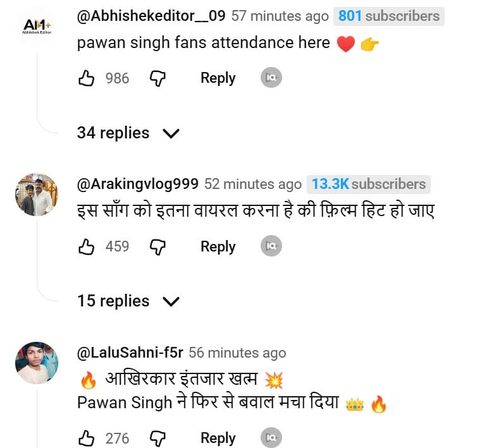Click the IQ icon on the LaluSahni comment
The height and width of the screenshot is (448, 487).
coord(271,437)
